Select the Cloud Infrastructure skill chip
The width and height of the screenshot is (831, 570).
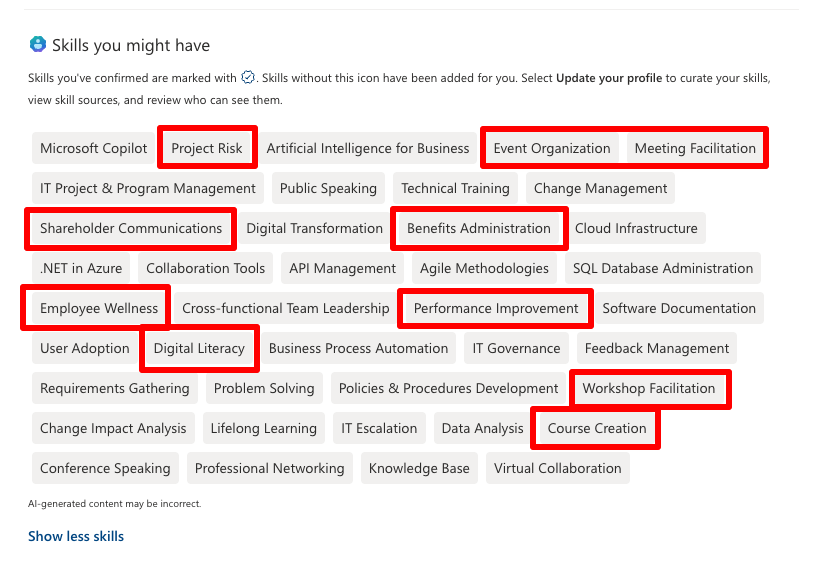(x=636, y=228)
